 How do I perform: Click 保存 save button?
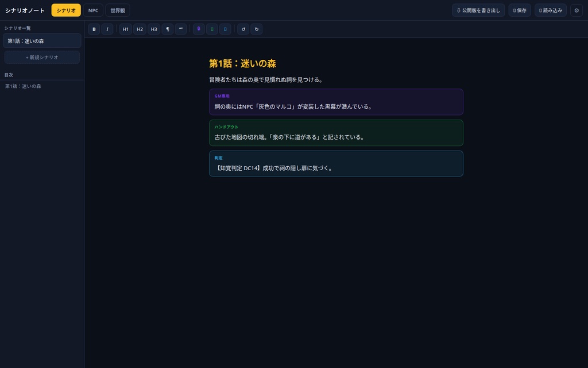coord(520,10)
